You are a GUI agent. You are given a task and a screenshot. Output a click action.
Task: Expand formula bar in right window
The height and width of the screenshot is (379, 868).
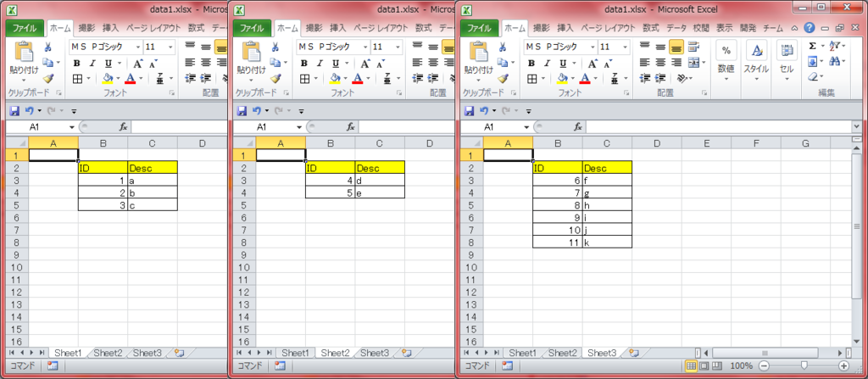858,127
